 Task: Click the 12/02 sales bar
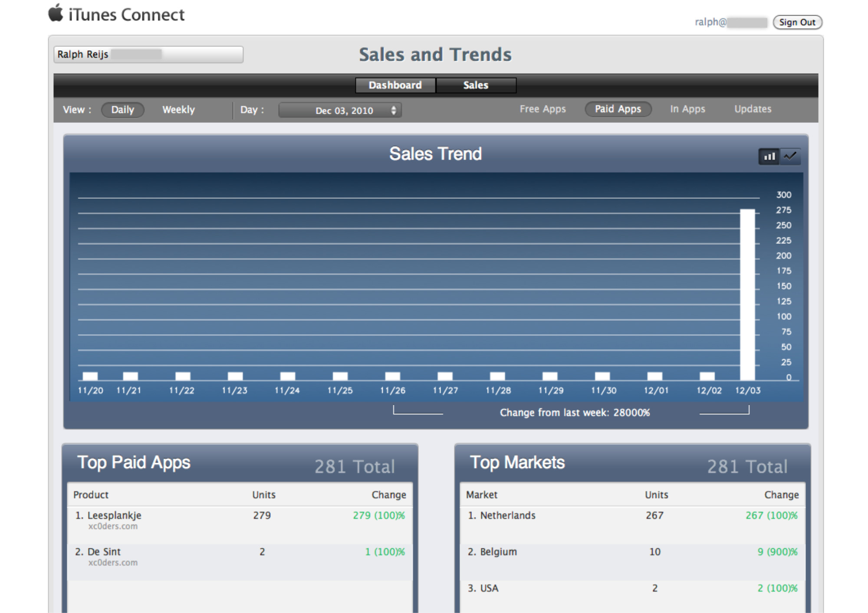(x=707, y=376)
